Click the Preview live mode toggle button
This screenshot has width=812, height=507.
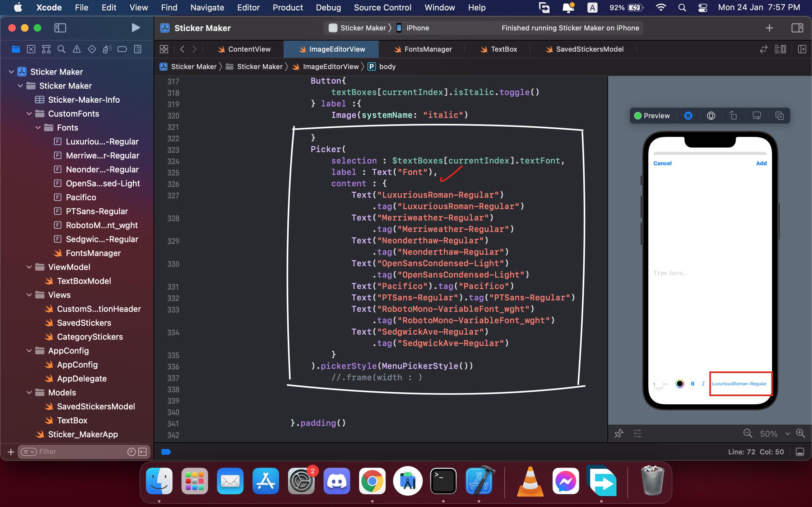(x=688, y=115)
